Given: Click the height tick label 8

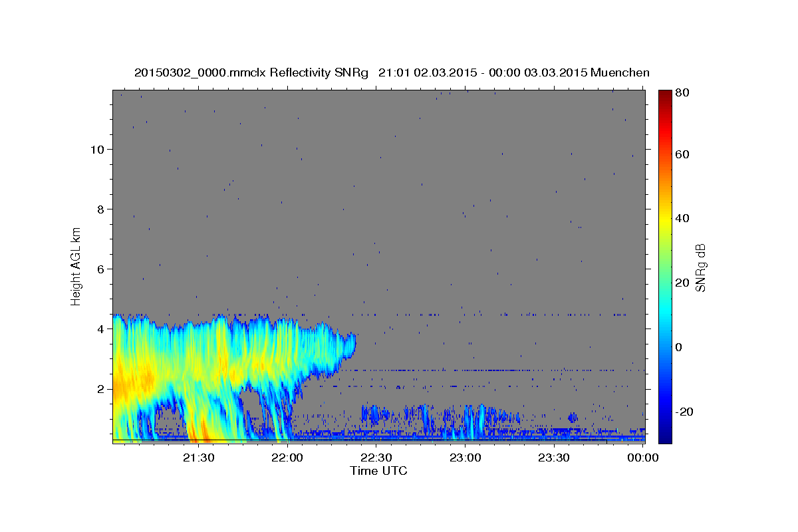Looking at the screenshot, I should pos(100,209).
